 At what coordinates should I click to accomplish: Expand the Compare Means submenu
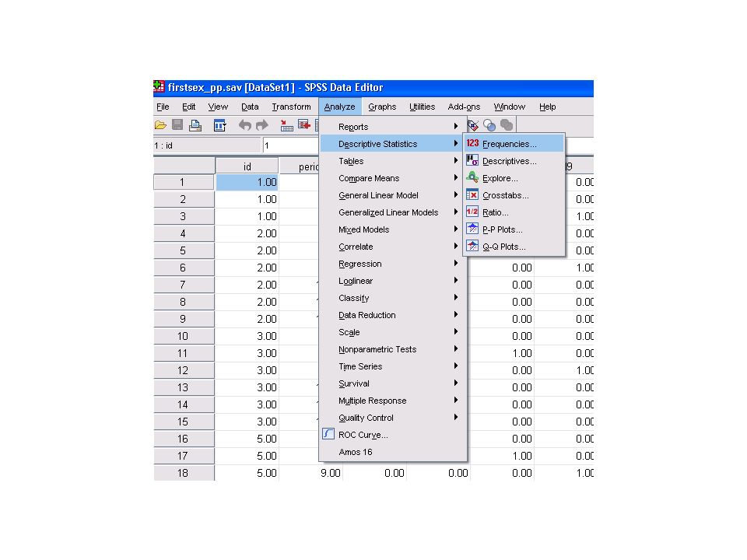click(392, 178)
